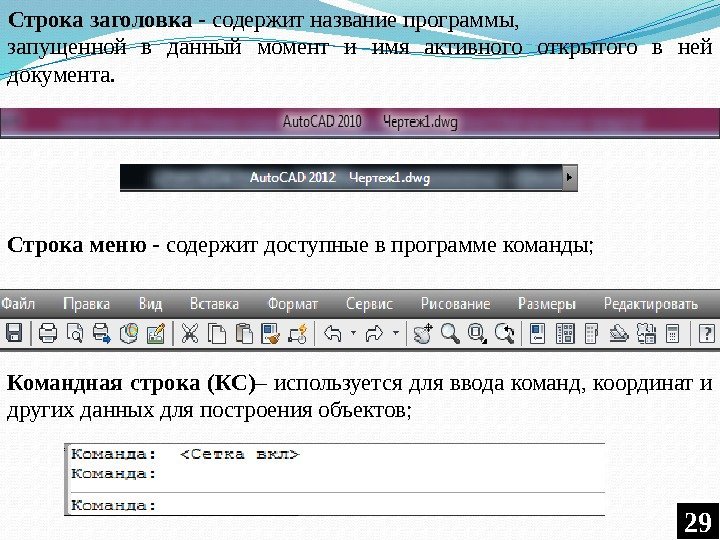Open the Сервис menu
The height and width of the screenshot is (540, 720).
click(369, 304)
